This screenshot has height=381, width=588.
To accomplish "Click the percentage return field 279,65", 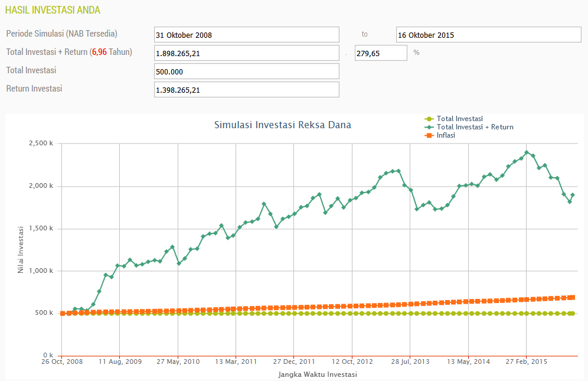I will (x=380, y=53).
